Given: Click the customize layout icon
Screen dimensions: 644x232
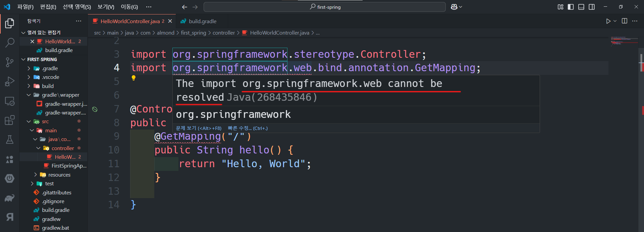Looking at the screenshot, I should (560, 7).
